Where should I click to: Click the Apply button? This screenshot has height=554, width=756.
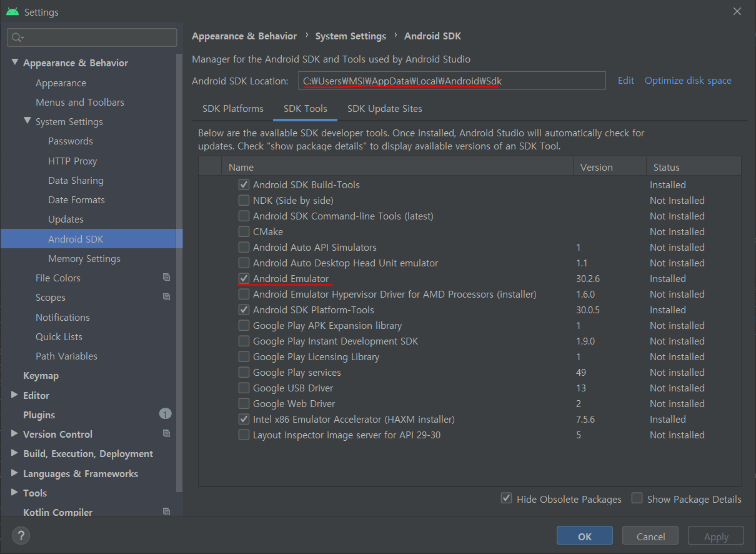(x=716, y=536)
